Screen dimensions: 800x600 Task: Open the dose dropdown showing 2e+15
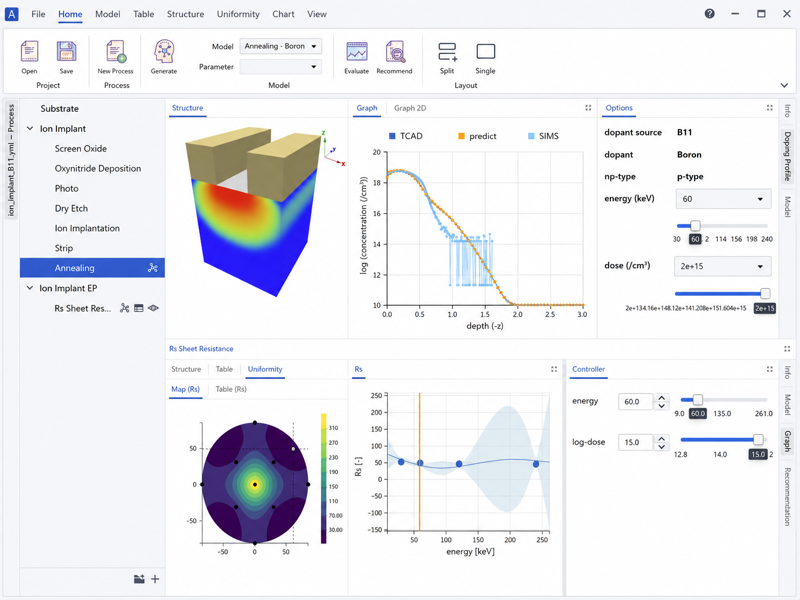tap(723, 266)
